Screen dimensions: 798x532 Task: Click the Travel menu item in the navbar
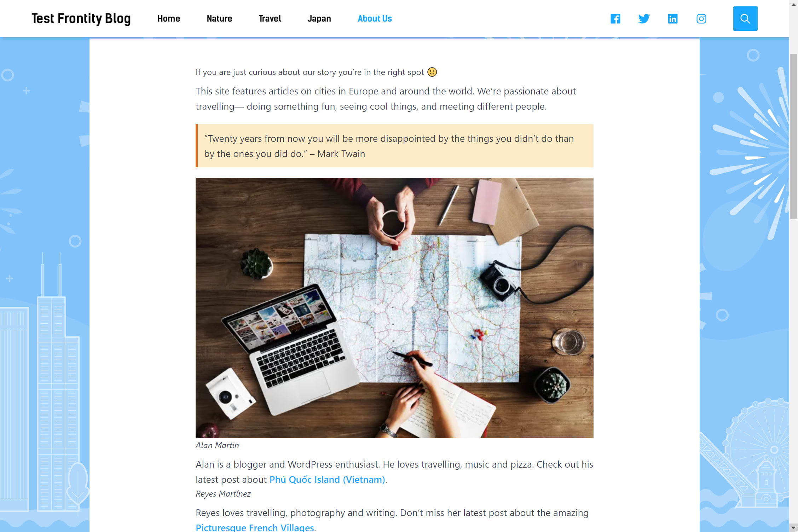click(x=270, y=18)
